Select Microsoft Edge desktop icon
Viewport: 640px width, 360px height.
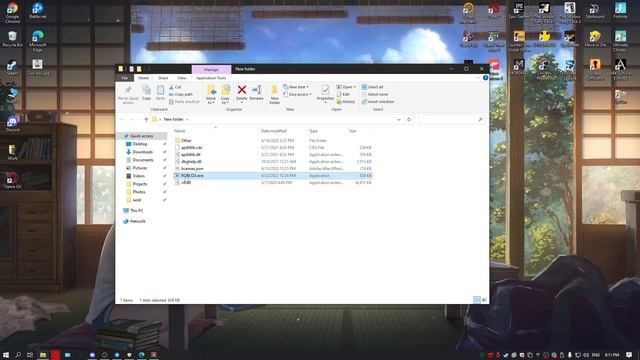point(38,41)
